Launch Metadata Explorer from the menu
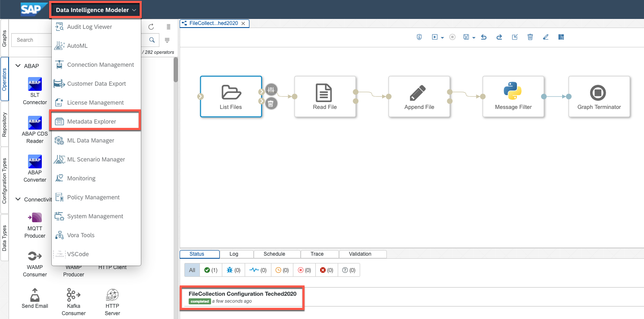This screenshot has width=644, height=319. point(96,121)
